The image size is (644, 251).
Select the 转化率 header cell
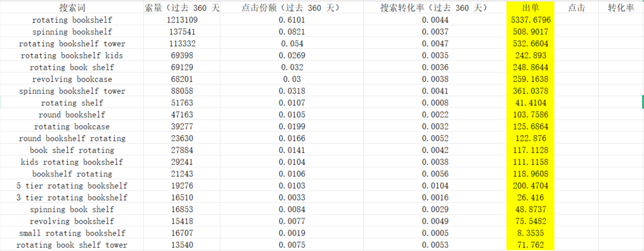click(x=621, y=8)
